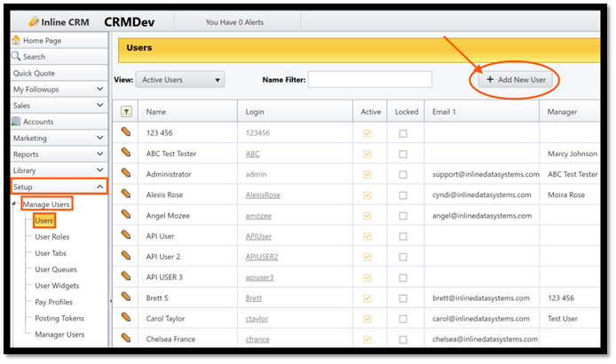616x364 pixels.
Task: Open Manager Users
Action: point(59,334)
